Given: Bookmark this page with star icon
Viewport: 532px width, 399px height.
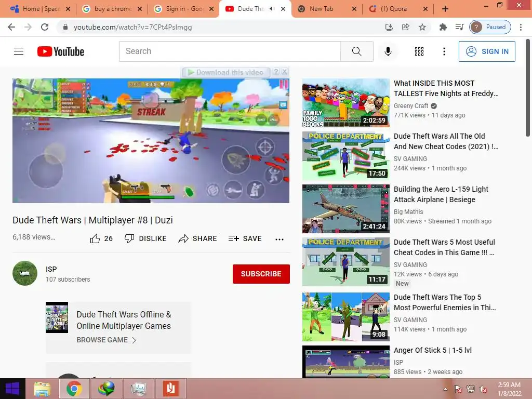Looking at the screenshot, I should pos(422,27).
